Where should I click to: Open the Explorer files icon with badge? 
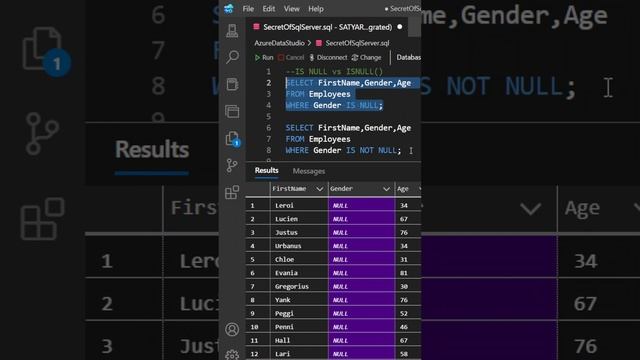point(232,139)
